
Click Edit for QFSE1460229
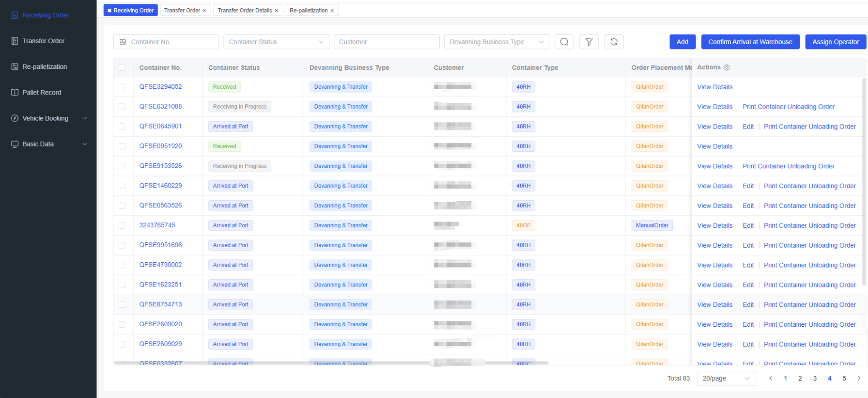(x=748, y=186)
